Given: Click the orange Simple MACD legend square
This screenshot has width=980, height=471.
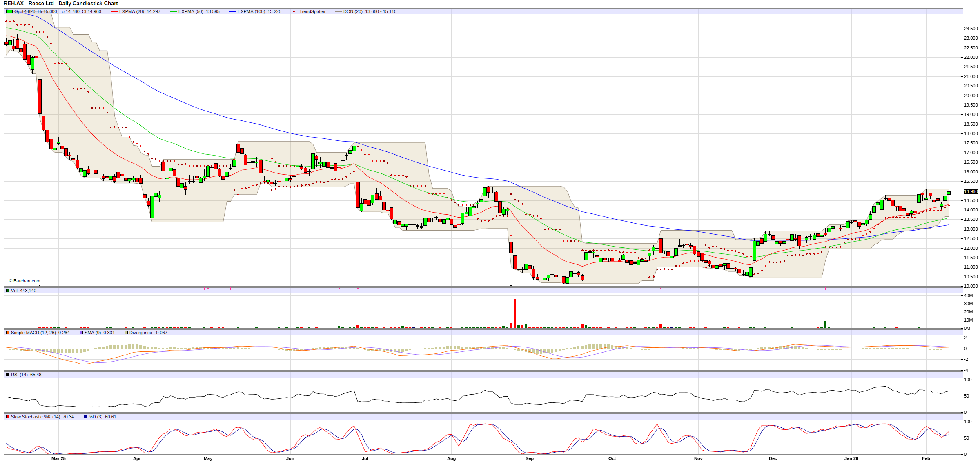Looking at the screenshot, I should [8, 333].
